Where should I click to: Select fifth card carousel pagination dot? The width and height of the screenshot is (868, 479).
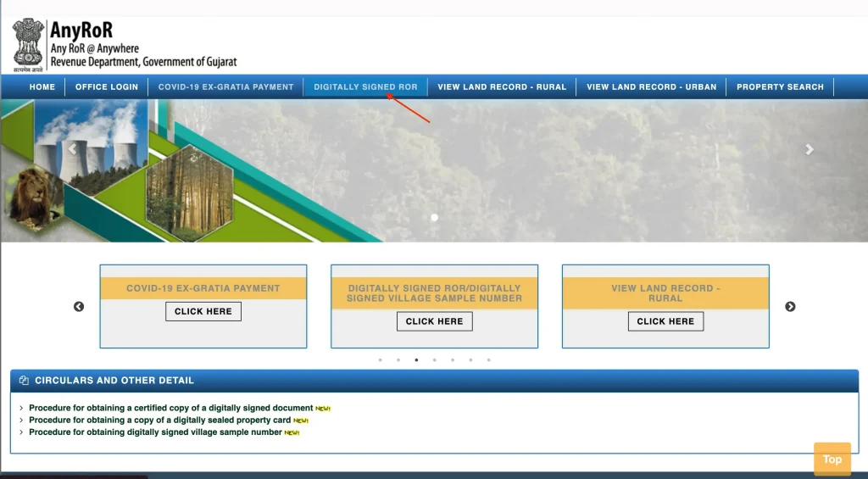point(453,360)
